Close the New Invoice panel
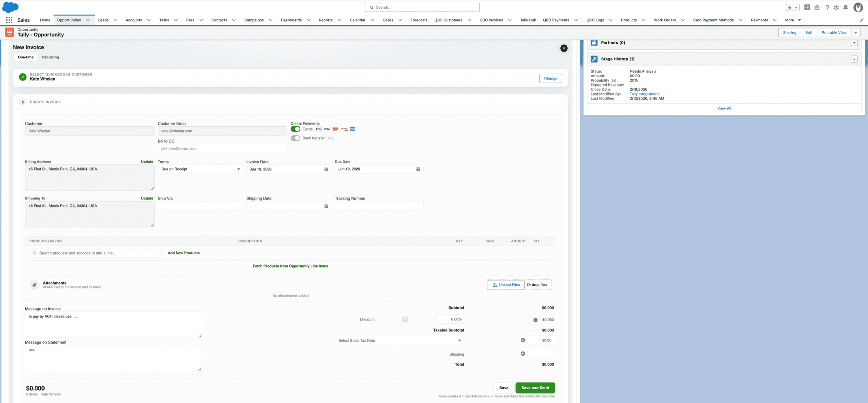 [564, 48]
